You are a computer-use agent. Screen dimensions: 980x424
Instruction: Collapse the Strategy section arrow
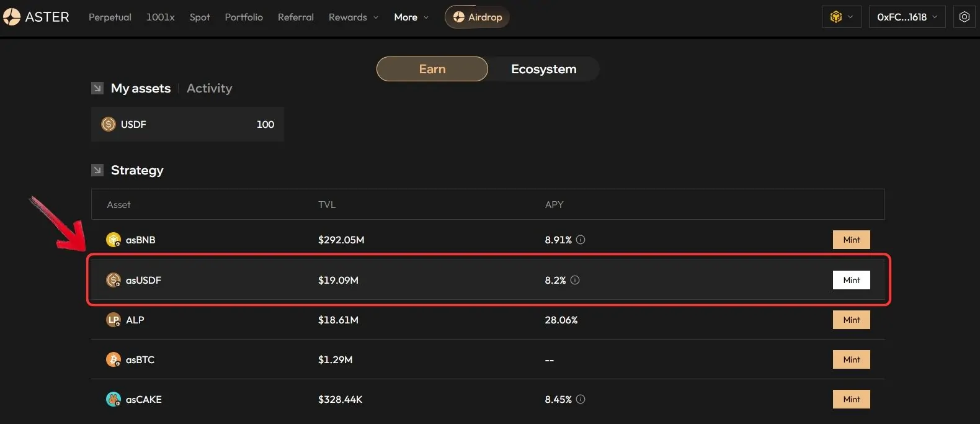click(97, 170)
